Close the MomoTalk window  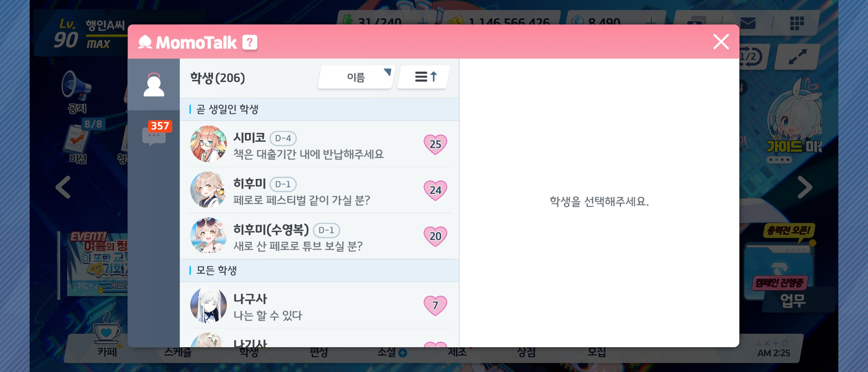pos(721,42)
